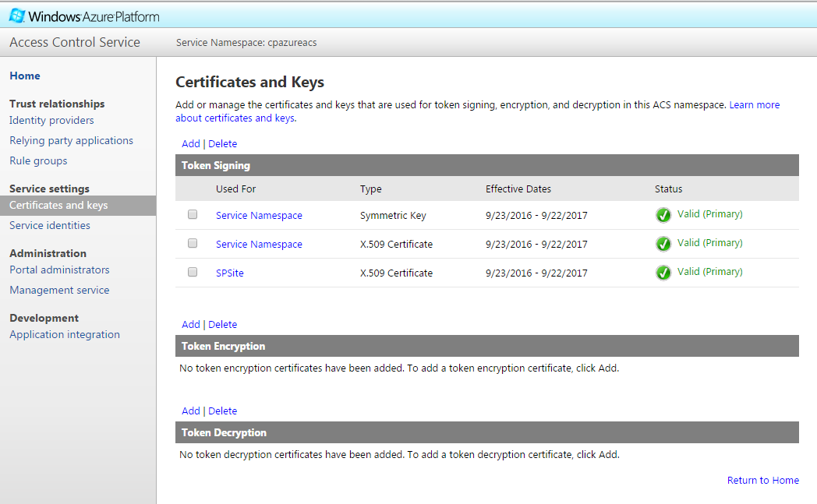Open Relying party applications
The width and height of the screenshot is (817, 504).
[x=72, y=140]
